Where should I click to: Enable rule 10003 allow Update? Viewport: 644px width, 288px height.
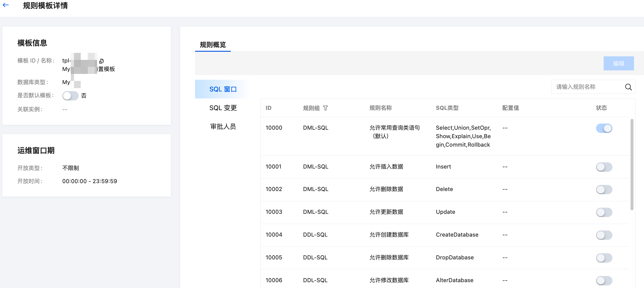click(x=604, y=212)
